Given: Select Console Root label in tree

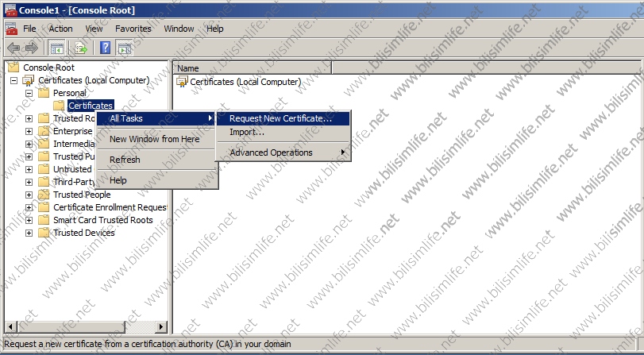Looking at the screenshot, I should pos(49,68).
